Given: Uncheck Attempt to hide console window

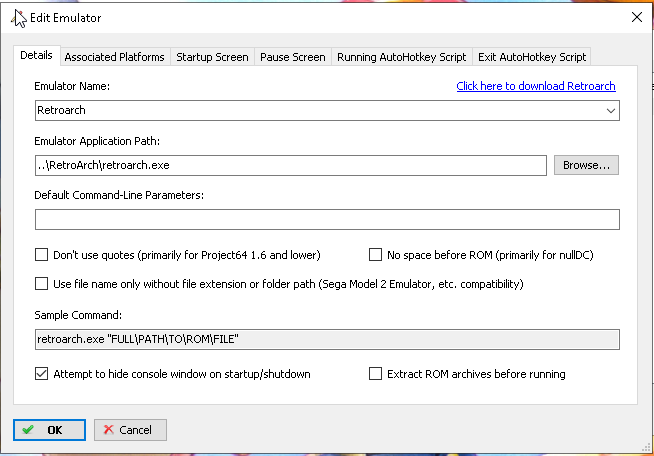Looking at the screenshot, I should point(41,373).
